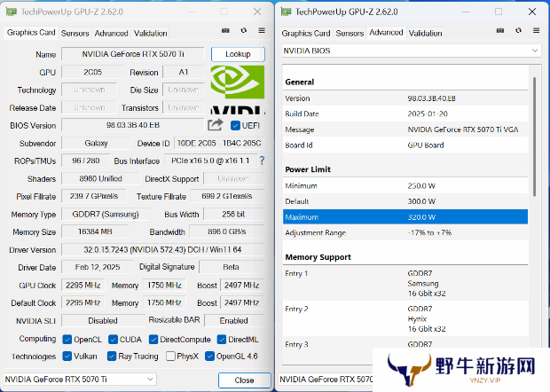The width and height of the screenshot is (550, 392).
Task: Maximize the right GPU-Z window
Action: coord(499,12)
